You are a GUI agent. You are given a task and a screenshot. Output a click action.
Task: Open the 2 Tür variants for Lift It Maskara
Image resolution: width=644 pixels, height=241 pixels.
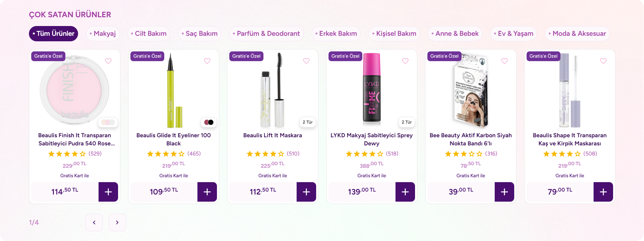(307, 122)
